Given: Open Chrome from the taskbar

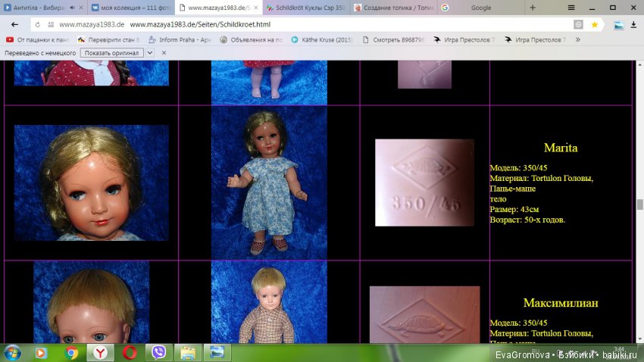Looking at the screenshot, I should (71, 352).
